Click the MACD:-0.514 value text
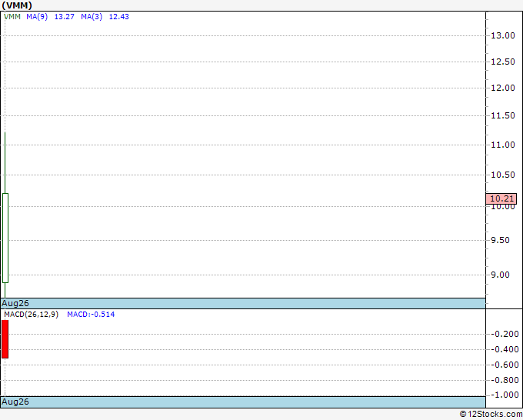 point(91,315)
